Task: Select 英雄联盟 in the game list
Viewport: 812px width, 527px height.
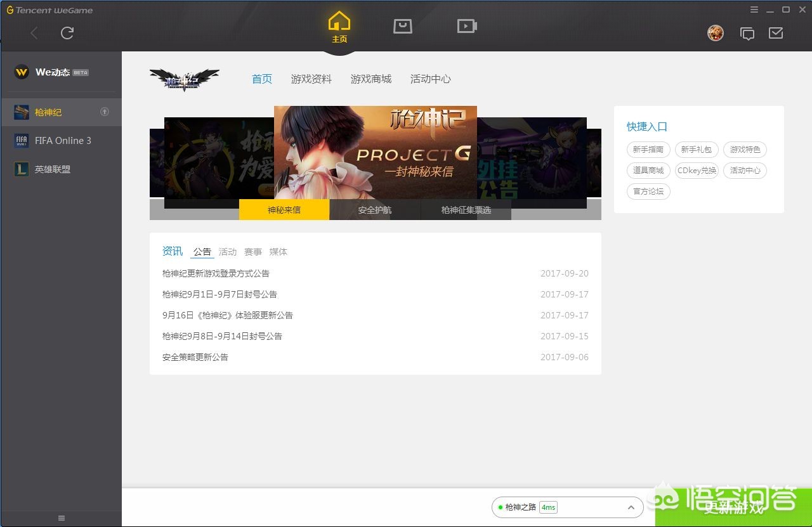Action: 61,169
